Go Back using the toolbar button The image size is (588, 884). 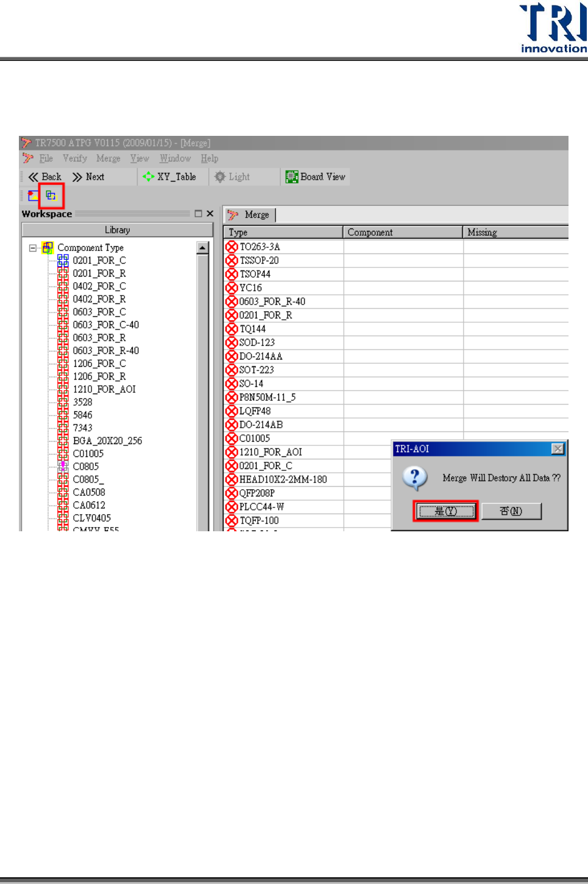(x=44, y=177)
